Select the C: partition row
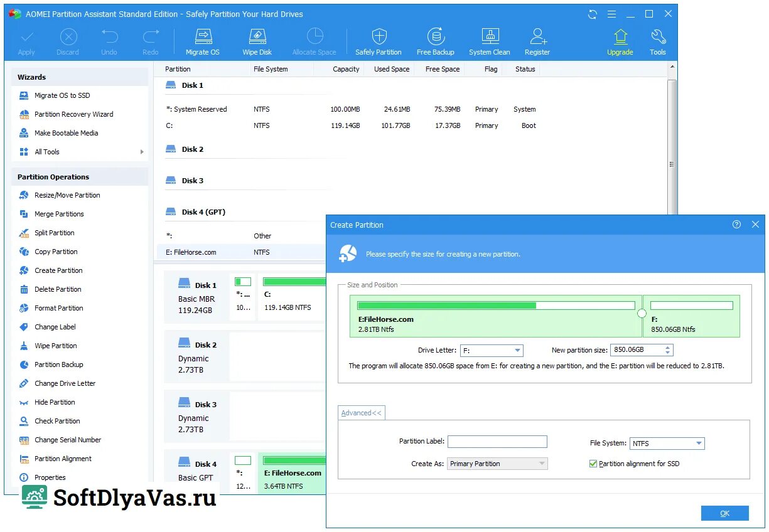This screenshot has height=532, width=769. 411,125
